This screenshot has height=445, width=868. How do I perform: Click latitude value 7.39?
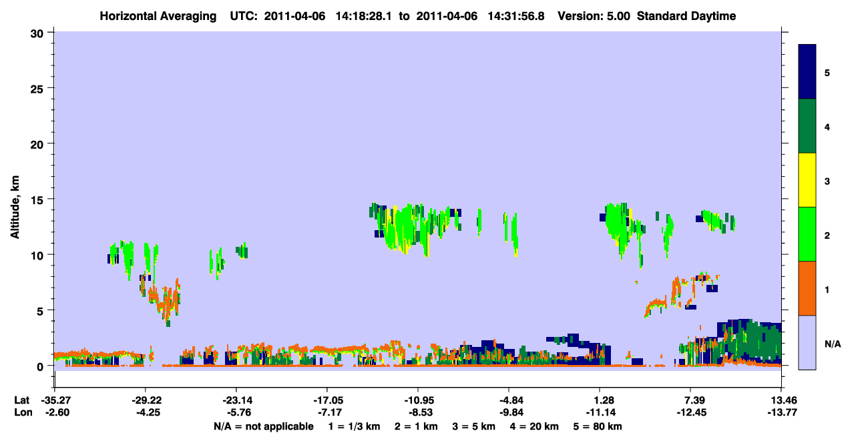pos(690,400)
